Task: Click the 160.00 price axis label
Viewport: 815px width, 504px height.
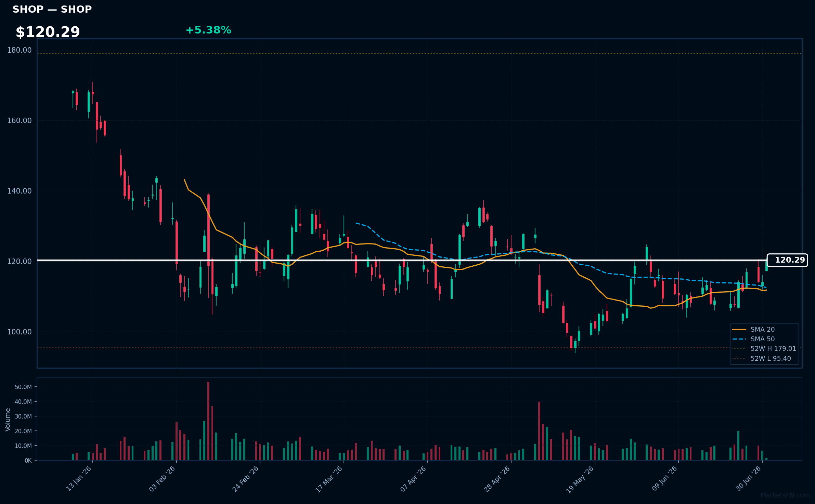Action: point(20,121)
